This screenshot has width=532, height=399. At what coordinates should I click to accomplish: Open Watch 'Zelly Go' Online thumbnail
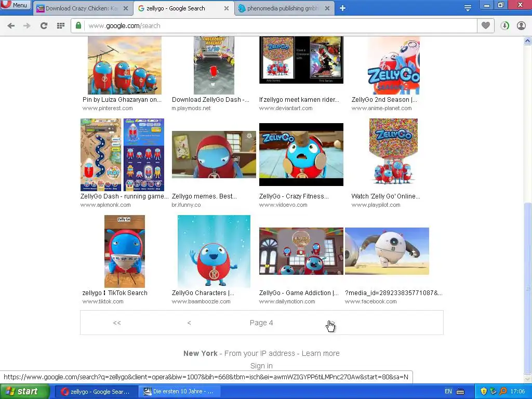point(394,152)
